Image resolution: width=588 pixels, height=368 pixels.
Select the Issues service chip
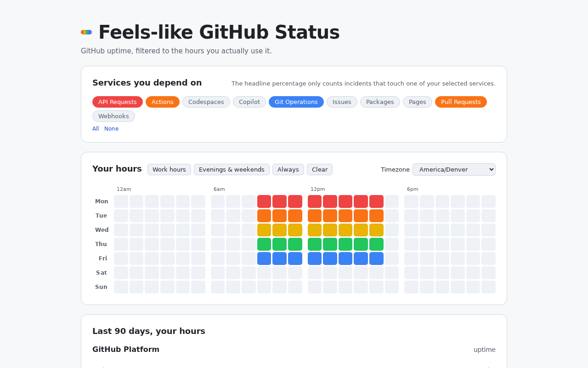coord(342,102)
